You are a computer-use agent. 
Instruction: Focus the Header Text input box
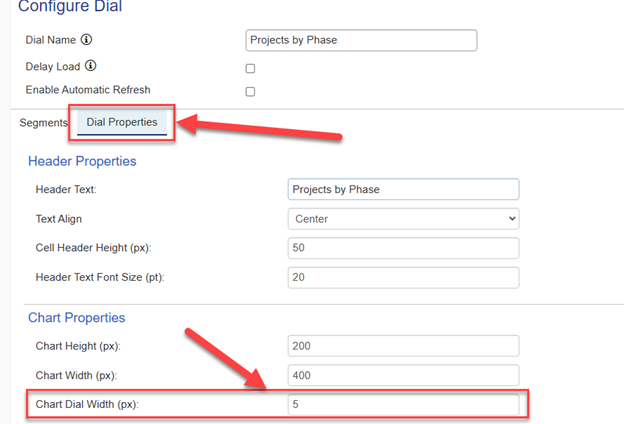point(402,189)
